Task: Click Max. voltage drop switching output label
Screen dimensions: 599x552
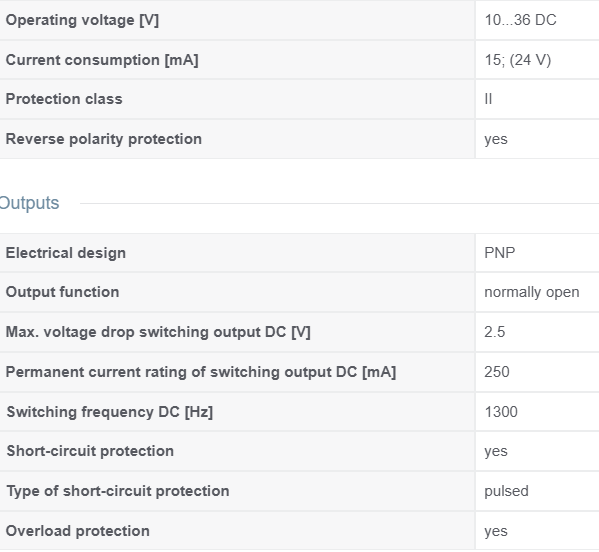Action: (158, 332)
